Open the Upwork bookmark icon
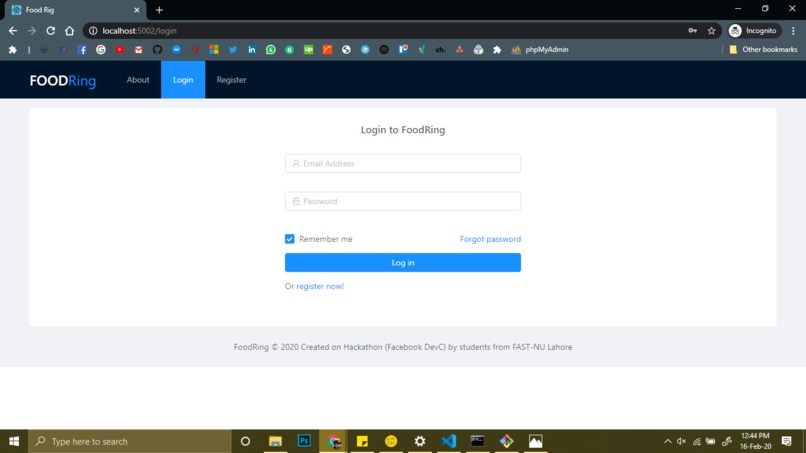This screenshot has width=806, height=453. [308, 50]
